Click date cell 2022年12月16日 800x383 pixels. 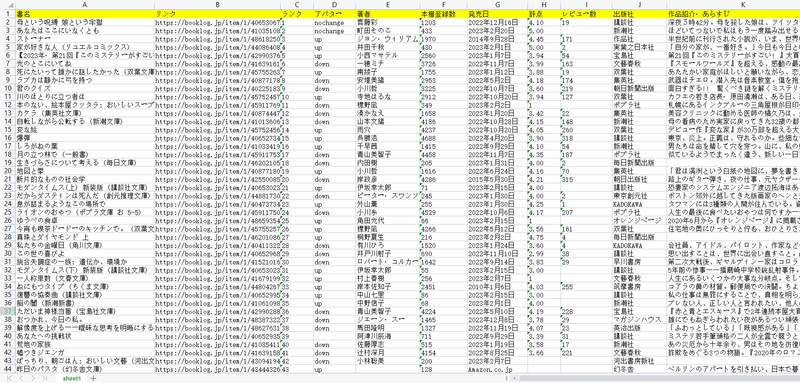497,22
